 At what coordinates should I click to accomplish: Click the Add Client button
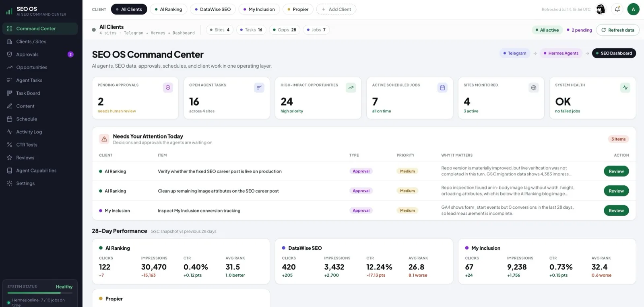tap(336, 9)
